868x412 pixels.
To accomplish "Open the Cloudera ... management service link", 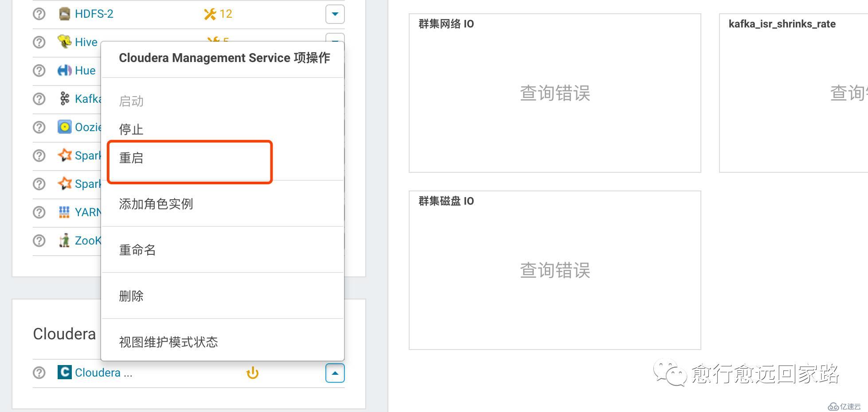I will tap(104, 373).
